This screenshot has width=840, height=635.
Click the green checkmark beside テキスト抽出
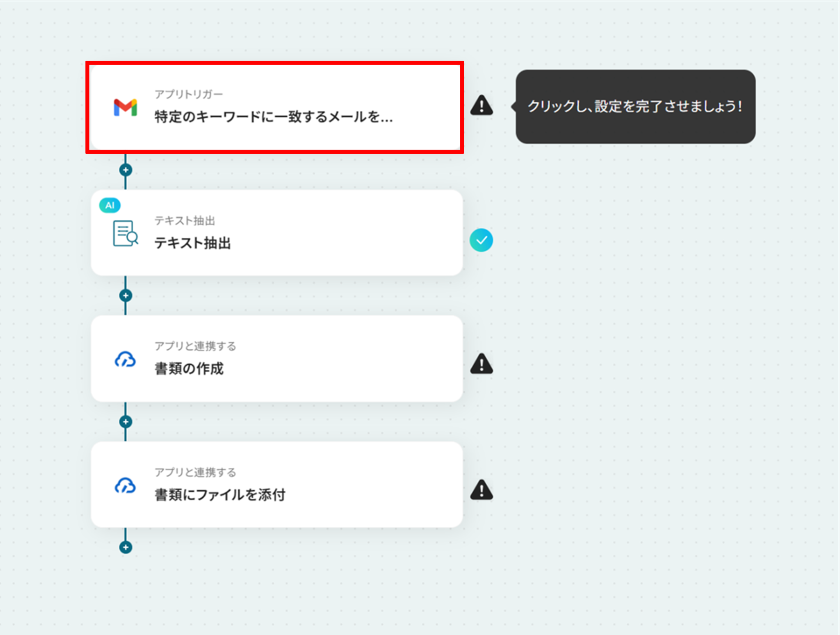click(481, 240)
